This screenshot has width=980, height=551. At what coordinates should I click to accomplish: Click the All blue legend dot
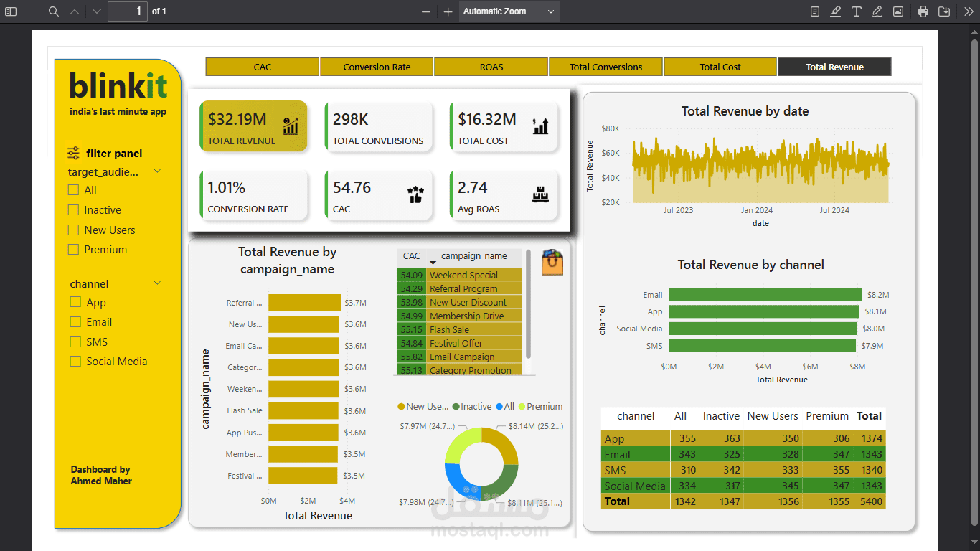click(499, 407)
